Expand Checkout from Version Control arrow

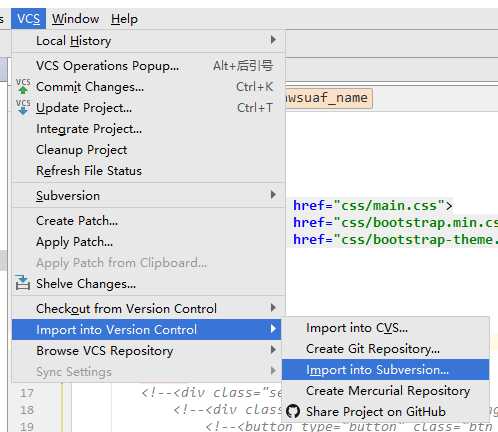pos(273,308)
